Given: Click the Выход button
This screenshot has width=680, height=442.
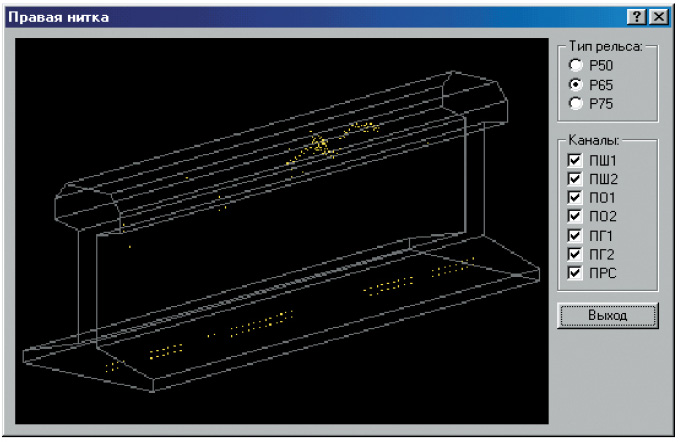Looking at the screenshot, I should point(608,315).
